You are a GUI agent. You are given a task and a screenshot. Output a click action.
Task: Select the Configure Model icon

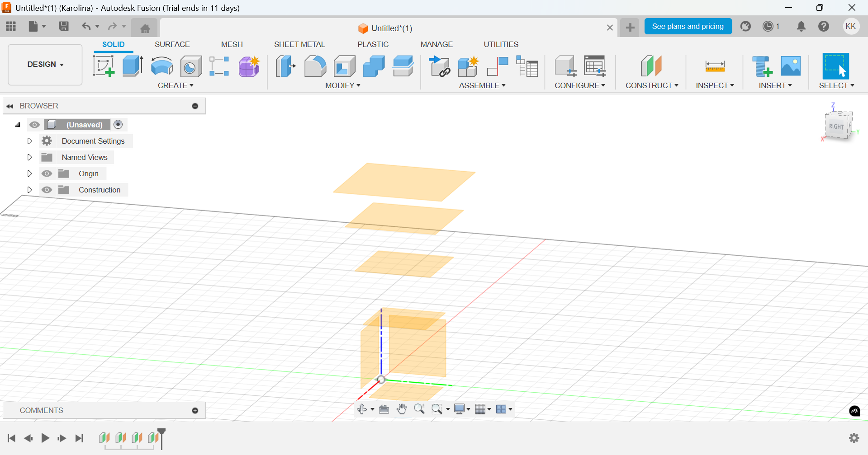565,66
